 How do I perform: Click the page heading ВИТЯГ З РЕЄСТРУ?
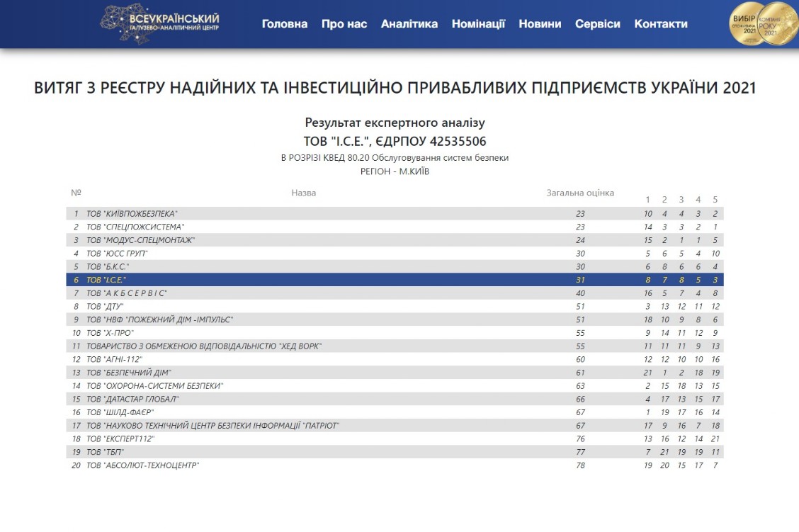(395, 88)
